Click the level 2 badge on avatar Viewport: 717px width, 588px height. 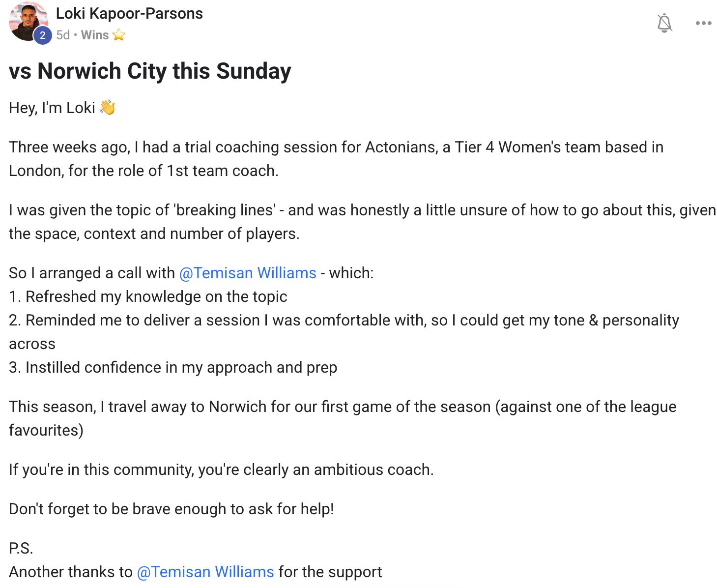pyautogui.click(x=43, y=35)
